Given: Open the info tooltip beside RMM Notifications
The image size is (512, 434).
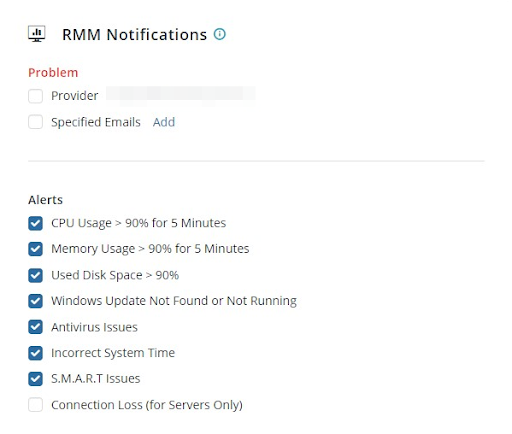Looking at the screenshot, I should pos(220,34).
